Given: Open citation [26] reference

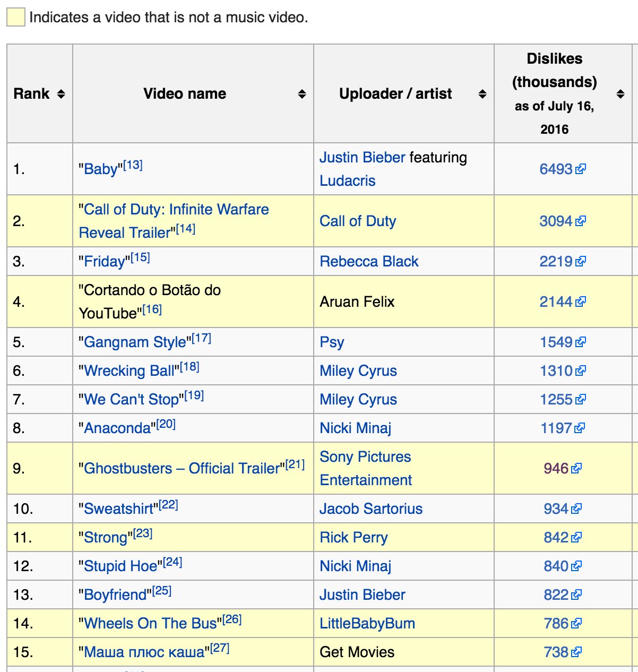Looking at the screenshot, I should point(232,619).
